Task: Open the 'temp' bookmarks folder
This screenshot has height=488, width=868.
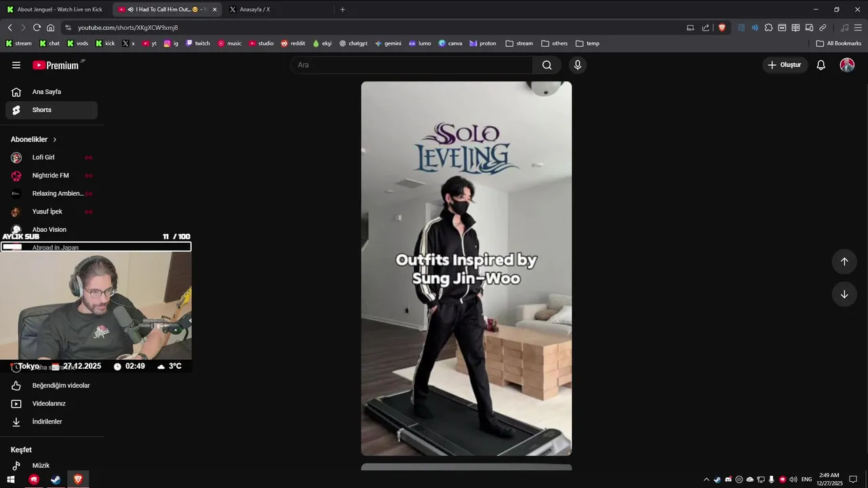Action: [x=588, y=43]
